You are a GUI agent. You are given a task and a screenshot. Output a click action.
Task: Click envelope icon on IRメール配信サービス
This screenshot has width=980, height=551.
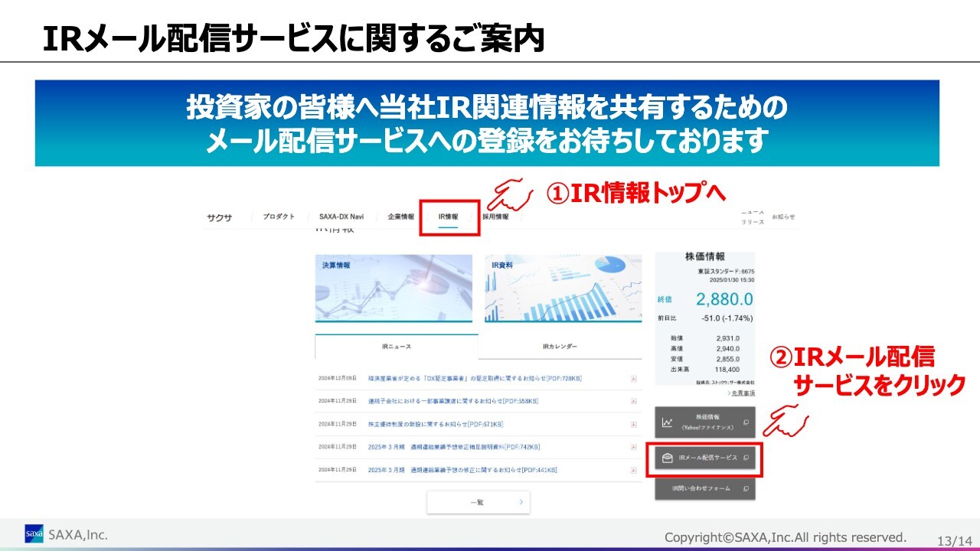(668, 458)
